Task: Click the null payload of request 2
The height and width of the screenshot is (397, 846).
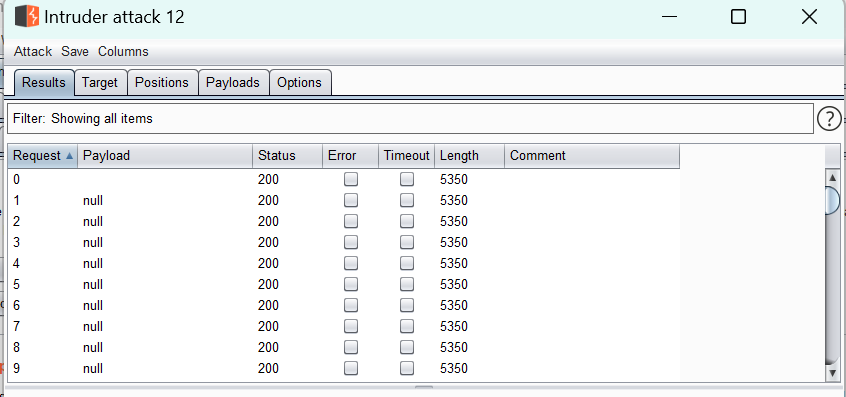Action: click(93, 222)
